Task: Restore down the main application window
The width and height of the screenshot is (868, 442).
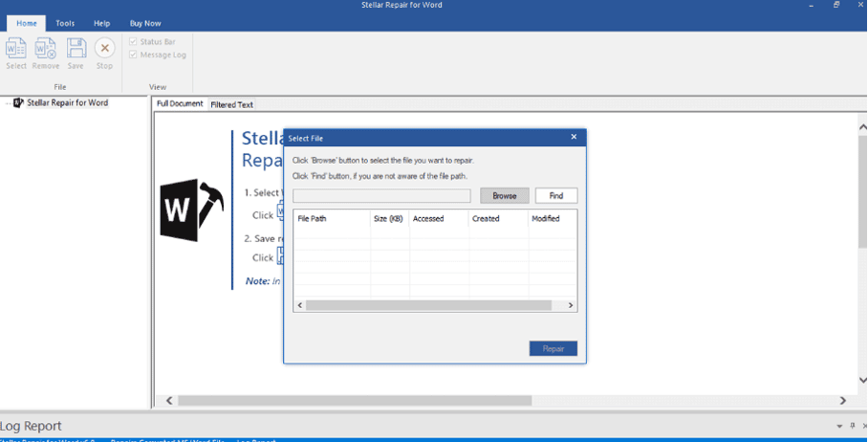Action: [x=836, y=5]
